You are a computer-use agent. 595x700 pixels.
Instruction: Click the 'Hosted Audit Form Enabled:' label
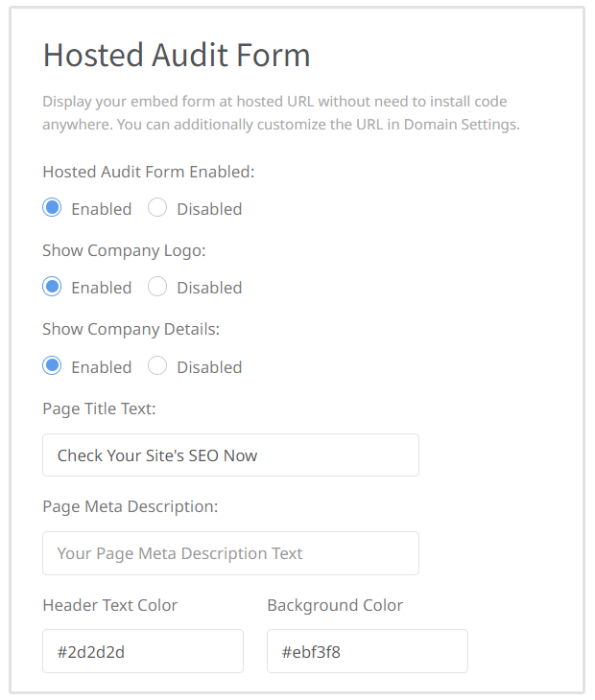tap(148, 173)
